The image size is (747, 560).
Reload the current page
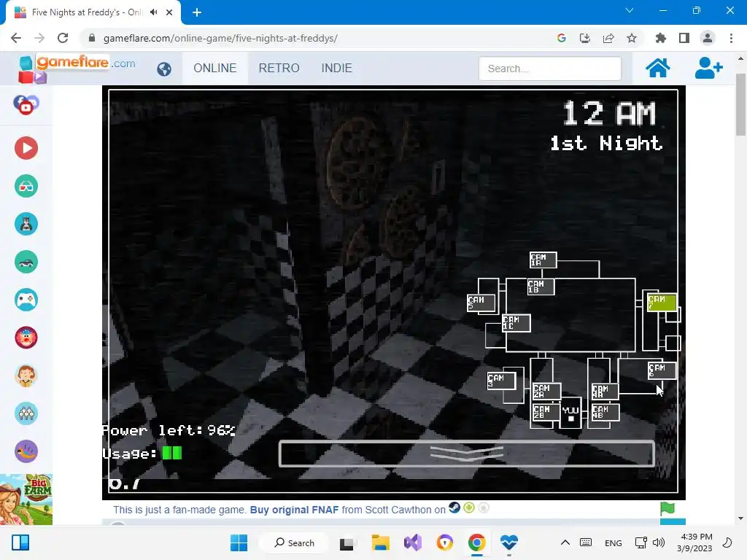tap(63, 38)
